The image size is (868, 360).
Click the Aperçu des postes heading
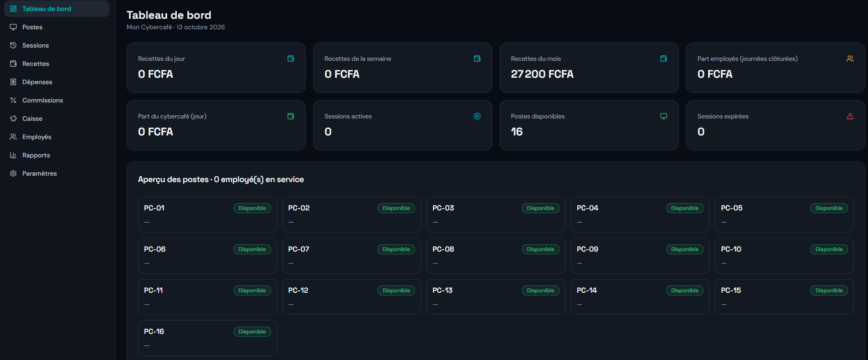point(221,179)
